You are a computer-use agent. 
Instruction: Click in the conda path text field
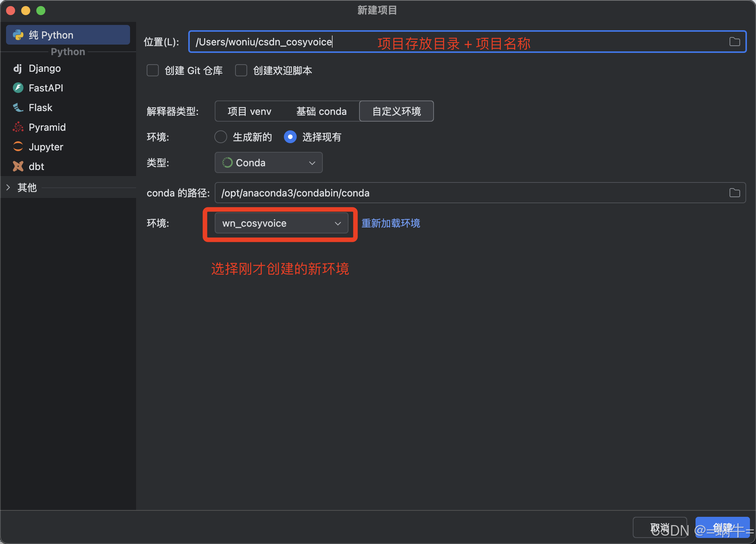454,193
